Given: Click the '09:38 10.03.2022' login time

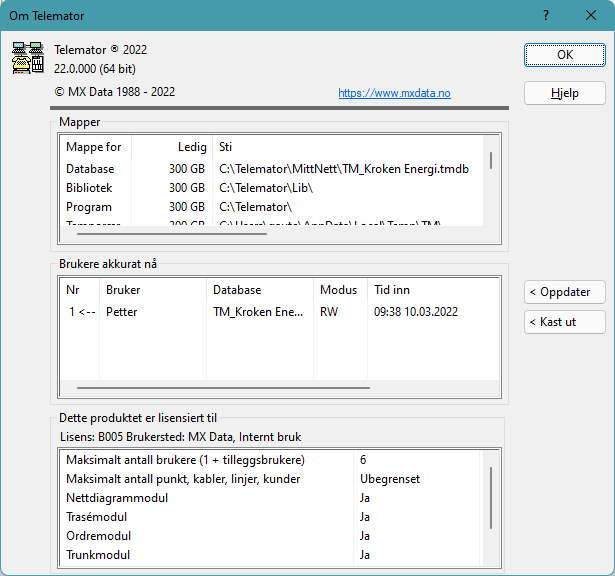Looking at the screenshot, I should [x=416, y=312].
